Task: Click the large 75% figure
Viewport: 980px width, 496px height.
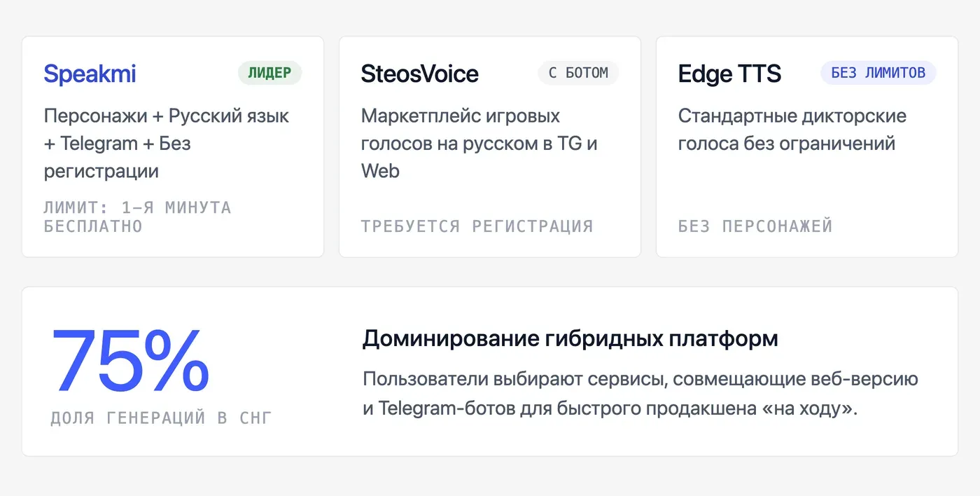Action: (x=130, y=360)
